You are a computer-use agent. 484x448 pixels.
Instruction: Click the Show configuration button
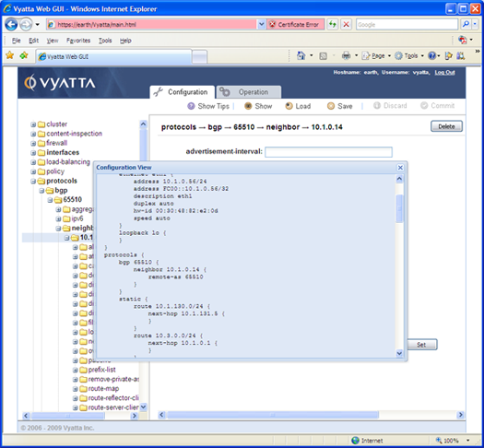[258, 106]
